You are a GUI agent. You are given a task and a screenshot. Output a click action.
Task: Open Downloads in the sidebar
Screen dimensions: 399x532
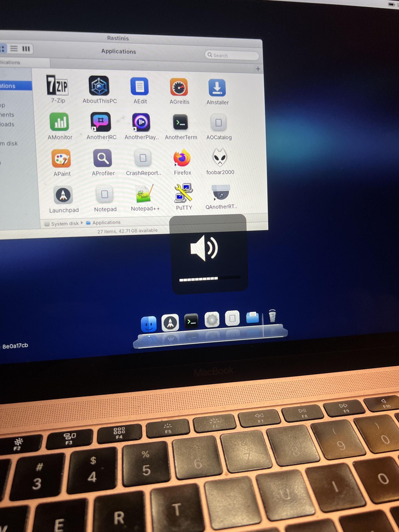[7, 124]
